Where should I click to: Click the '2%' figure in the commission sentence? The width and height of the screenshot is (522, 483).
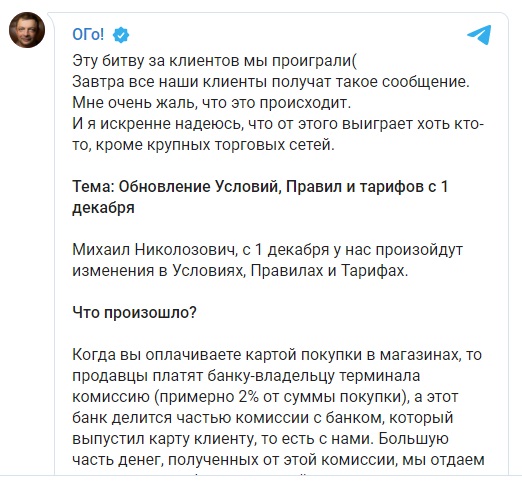coord(248,397)
